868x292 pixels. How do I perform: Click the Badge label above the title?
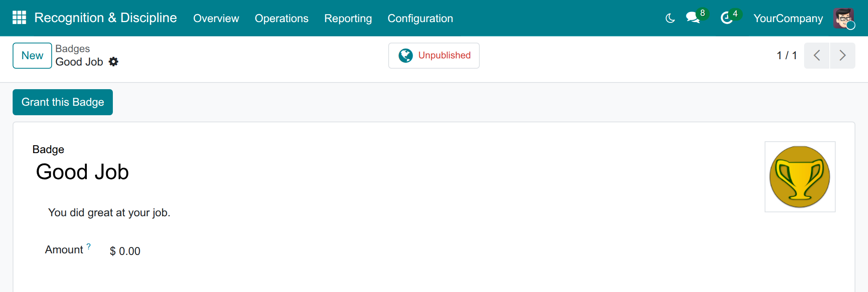[x=48, y=150]
